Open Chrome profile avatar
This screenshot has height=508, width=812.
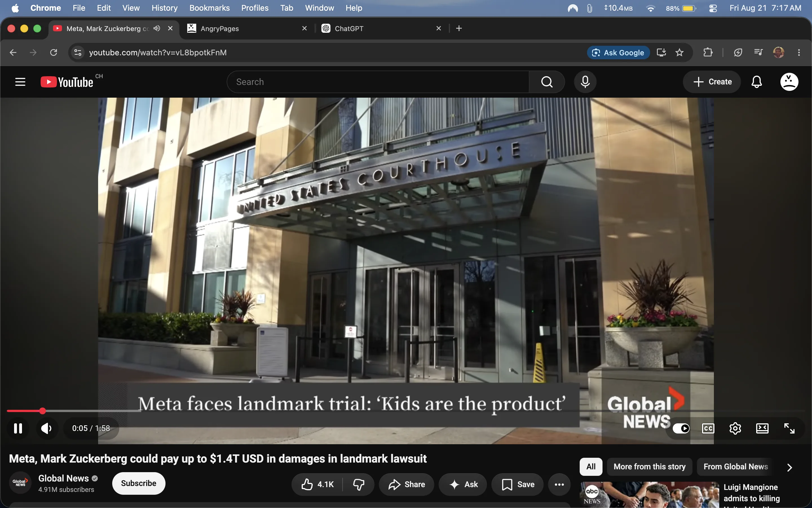coord(778,52)
